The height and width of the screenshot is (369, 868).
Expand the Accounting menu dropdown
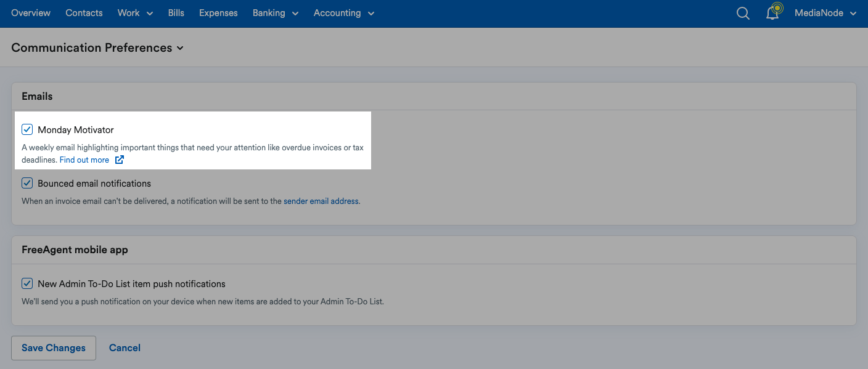click(x=344, y=13)
